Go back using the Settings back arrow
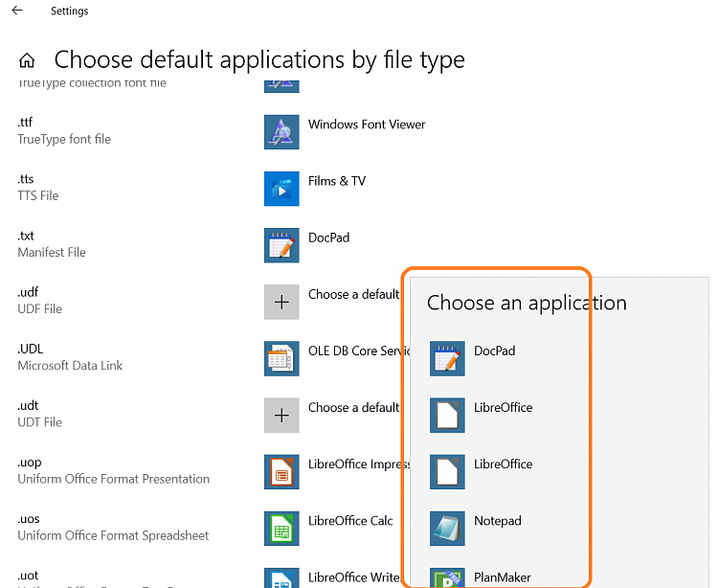Viewport: 718px width, 588px height. pyautogui.click(x=17, y=11)
